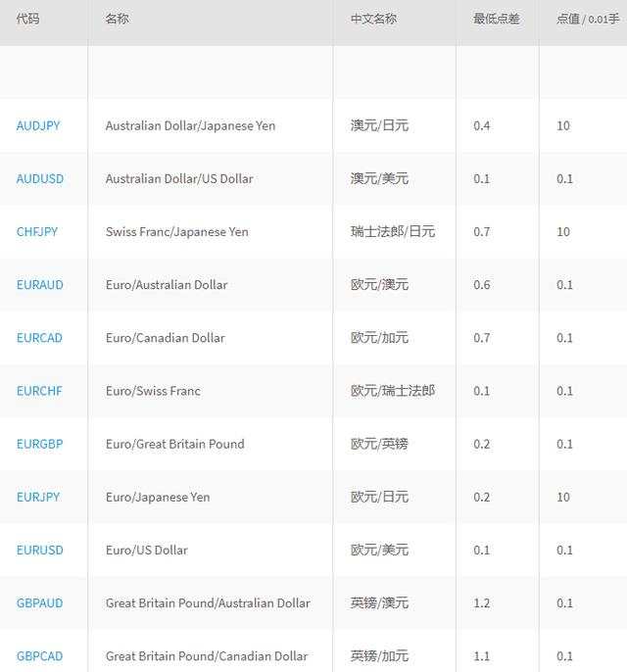Viewport: 627px width, 672px height.
Task: Select the point value 10 in EURJPY row
Action: pos(563,498)
